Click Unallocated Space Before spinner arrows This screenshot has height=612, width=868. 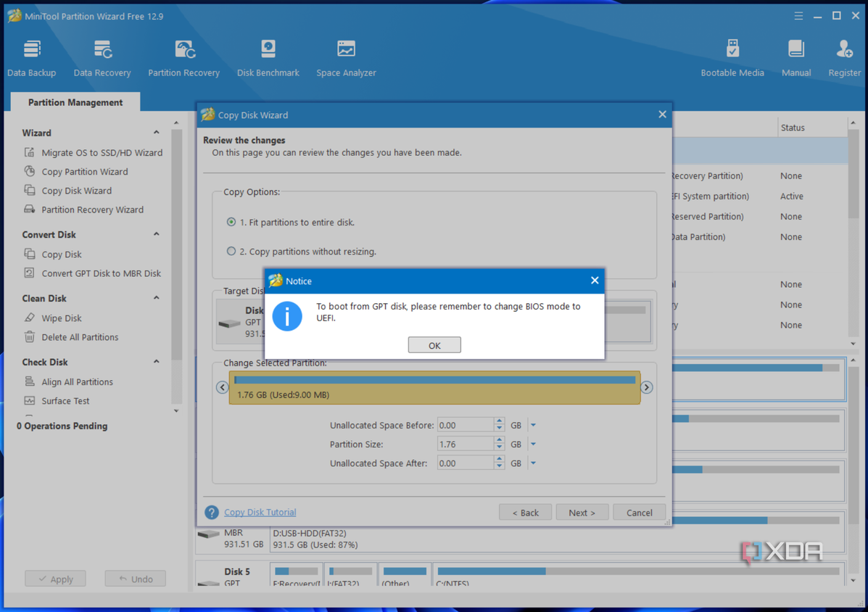click(500, 425)
